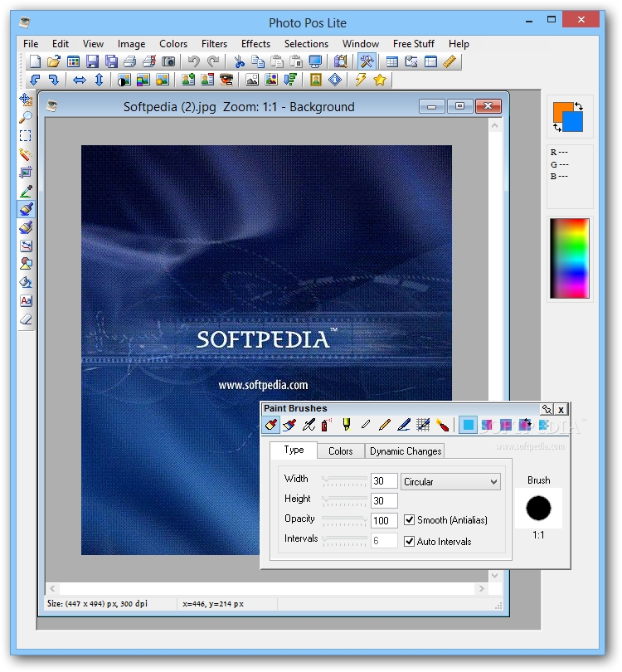Select the dashed rectangle selection tool

pyautogui.click(x=26, y=136)
